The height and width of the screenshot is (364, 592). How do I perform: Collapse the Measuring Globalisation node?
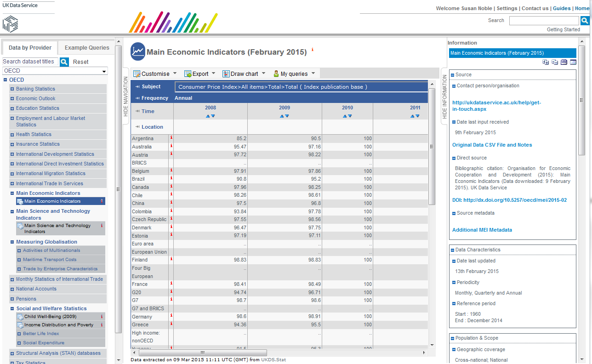12,242
